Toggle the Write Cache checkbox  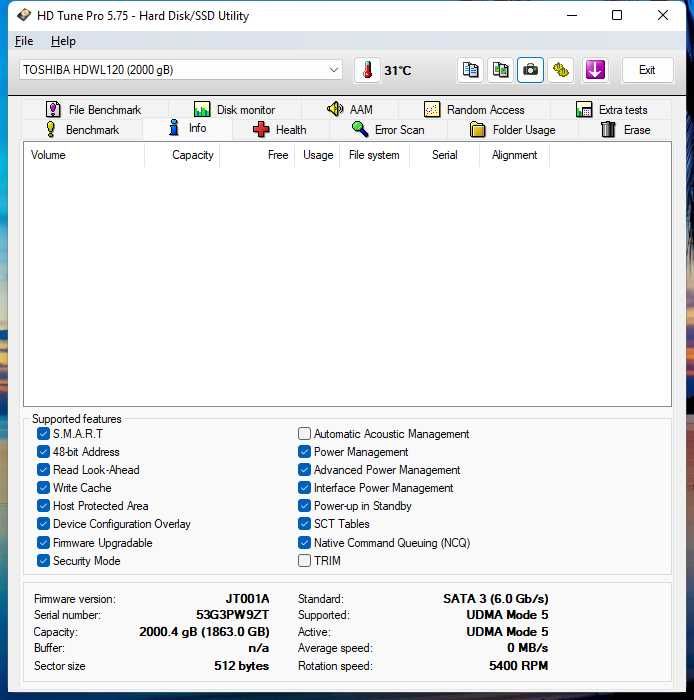[x=43, y=488]
